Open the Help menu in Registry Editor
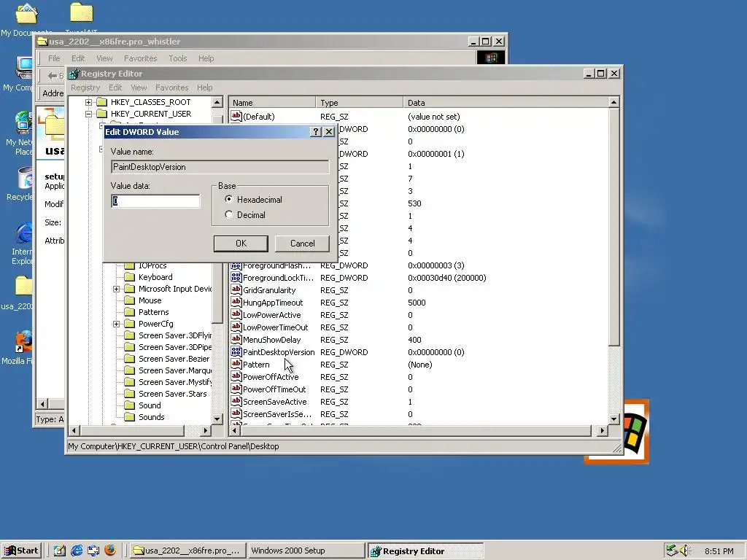The height and width of the screenshot is (560, 747). click(204, 87)
